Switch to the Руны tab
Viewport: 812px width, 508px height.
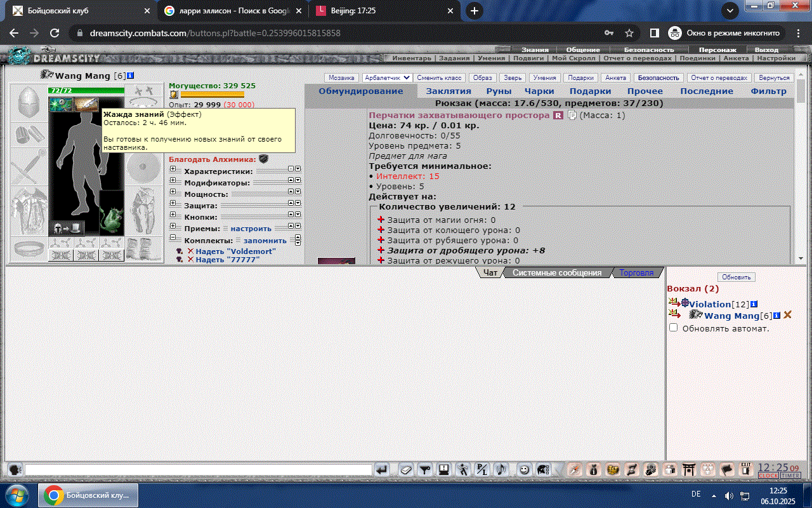(x=499, y=91)
